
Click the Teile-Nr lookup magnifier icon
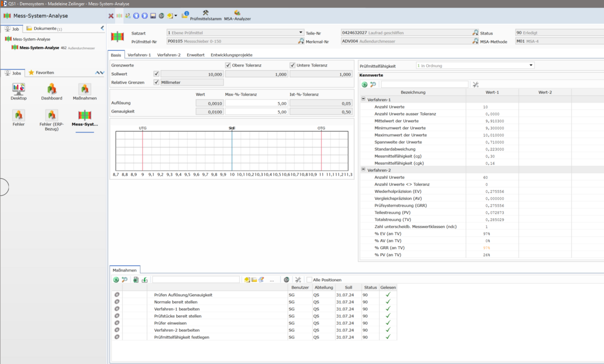coord(475,32)
